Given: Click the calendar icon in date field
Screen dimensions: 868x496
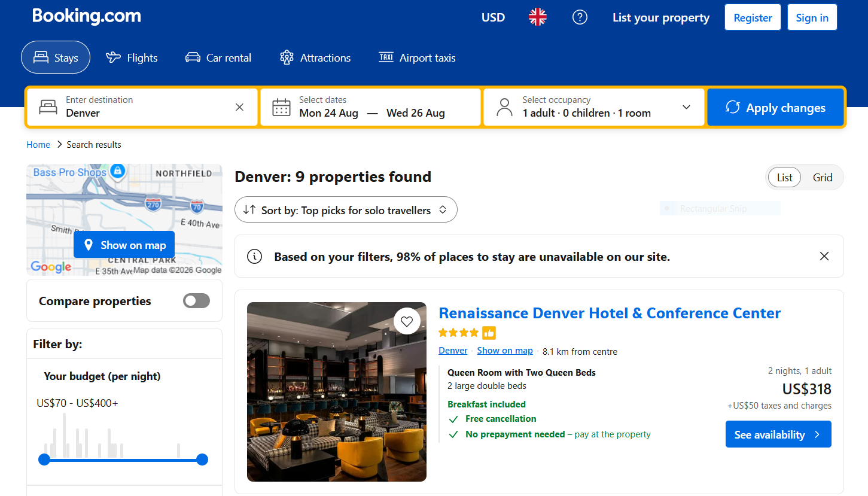Looking at the screenshot, I should coord(281,107).
